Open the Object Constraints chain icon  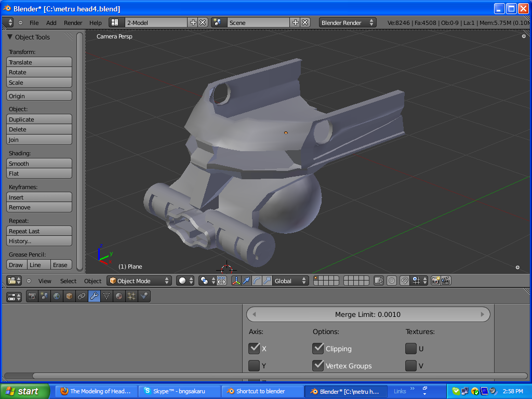tap(82, 296)
